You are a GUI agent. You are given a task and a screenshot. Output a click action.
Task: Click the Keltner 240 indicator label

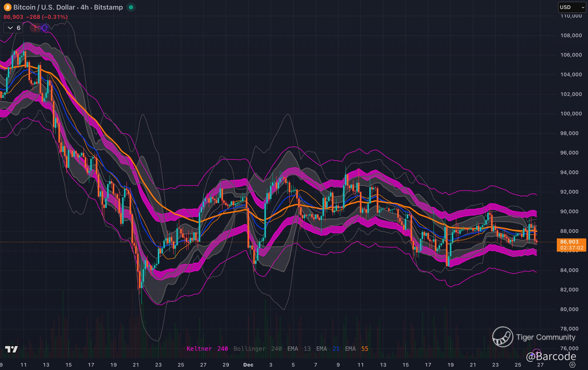coord(207,349)
